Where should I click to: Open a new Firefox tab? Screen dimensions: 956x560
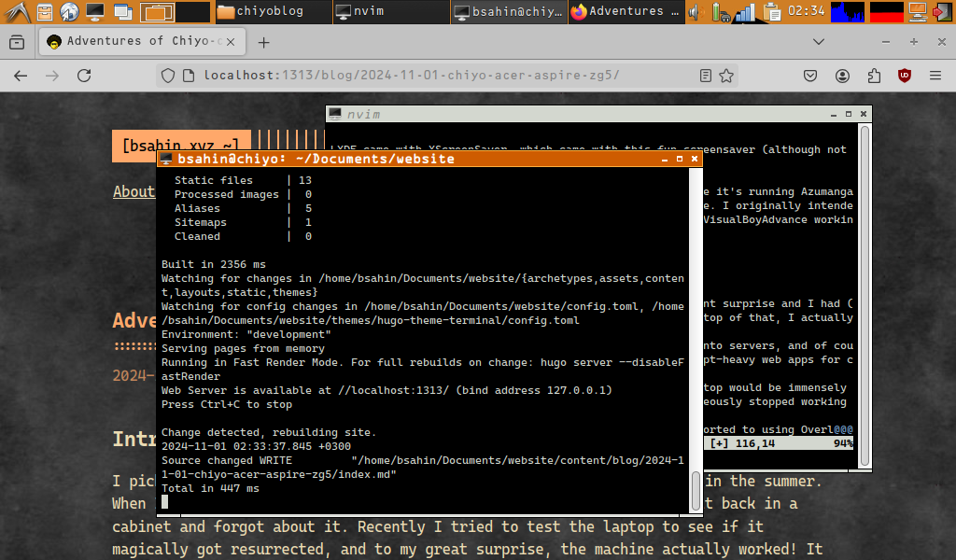point(263,42)
